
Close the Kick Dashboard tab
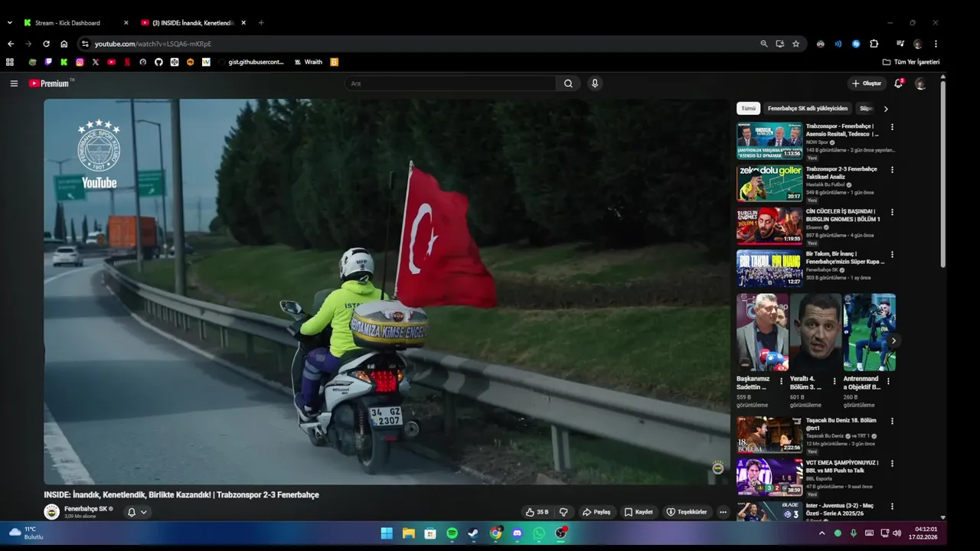126,23
